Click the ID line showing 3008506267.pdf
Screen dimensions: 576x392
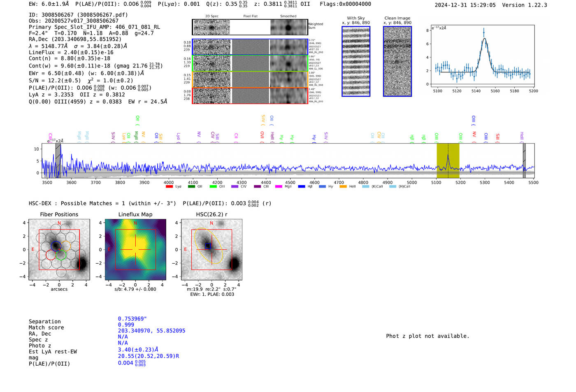pos(78,15)
